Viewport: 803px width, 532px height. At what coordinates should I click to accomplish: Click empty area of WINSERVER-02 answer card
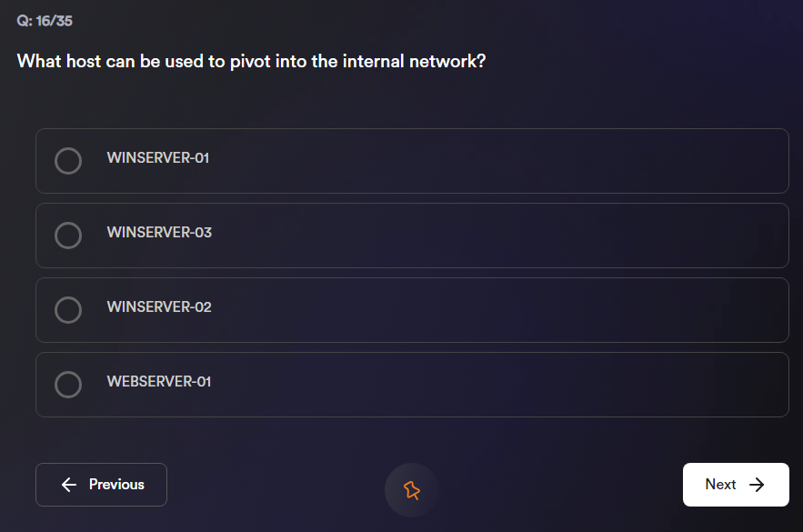coord(509,310)
